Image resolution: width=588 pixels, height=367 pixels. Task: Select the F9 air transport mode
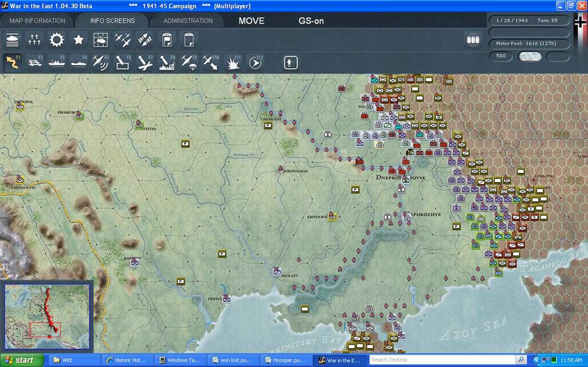pyautogui.click(x=189, y=62)
